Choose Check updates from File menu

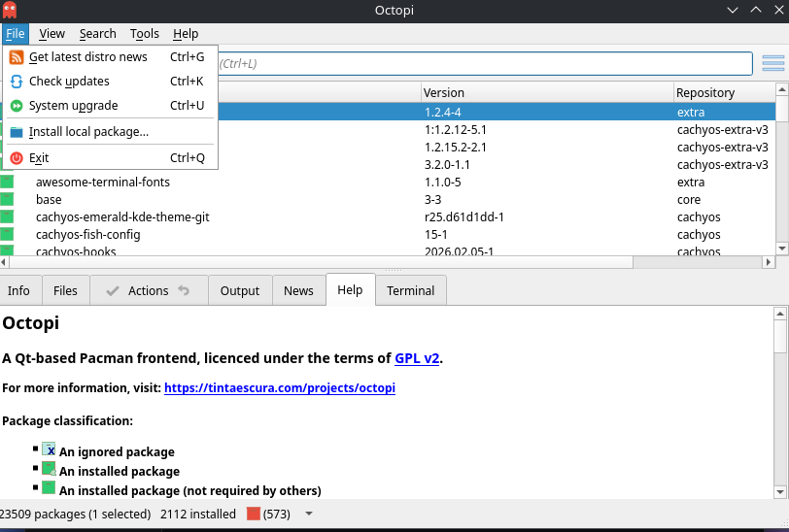coord(110,81)
